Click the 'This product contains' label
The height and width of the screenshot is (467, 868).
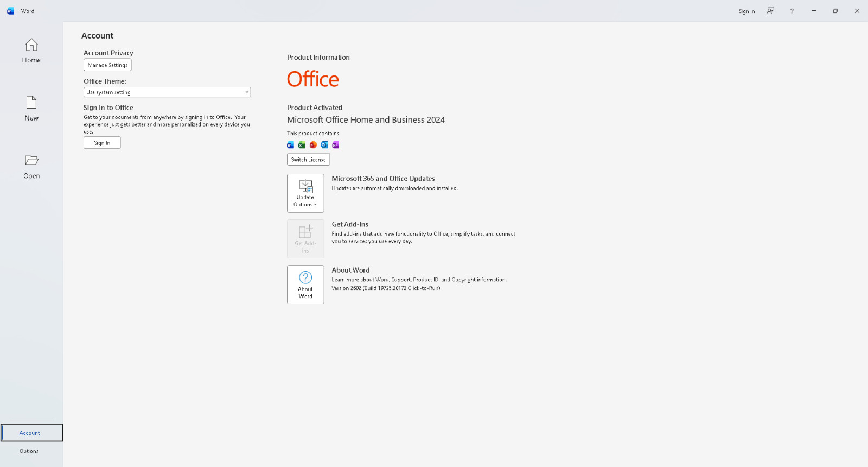coord(313,134)
